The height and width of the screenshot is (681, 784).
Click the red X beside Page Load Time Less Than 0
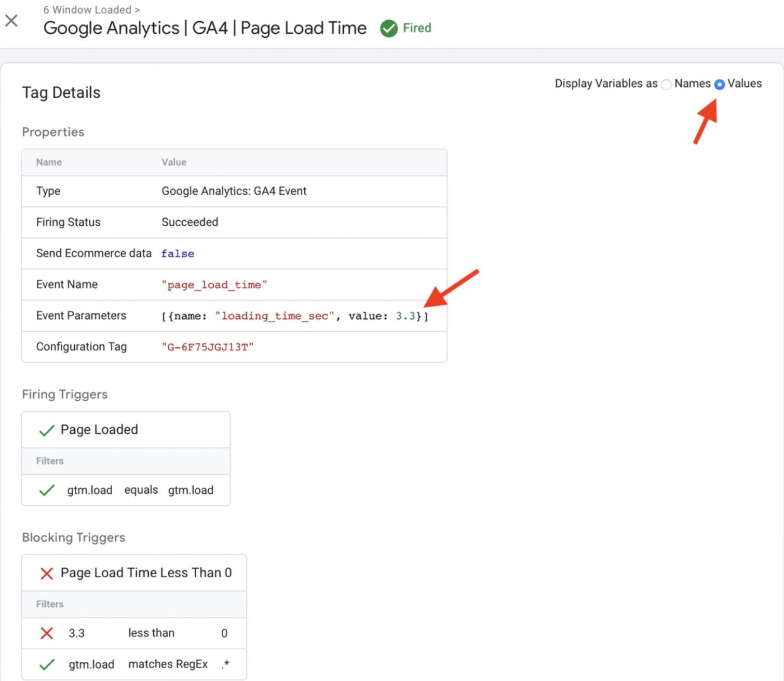pos(47,574)
